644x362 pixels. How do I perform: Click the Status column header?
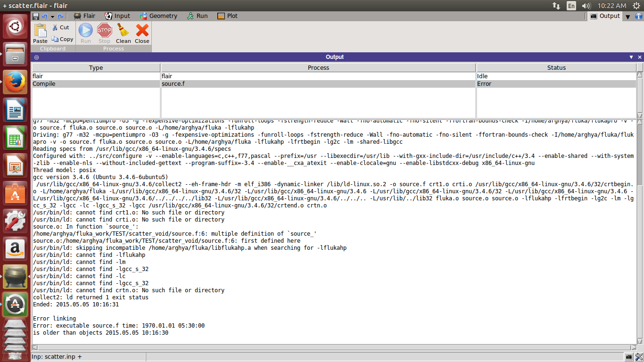(556, 68)
